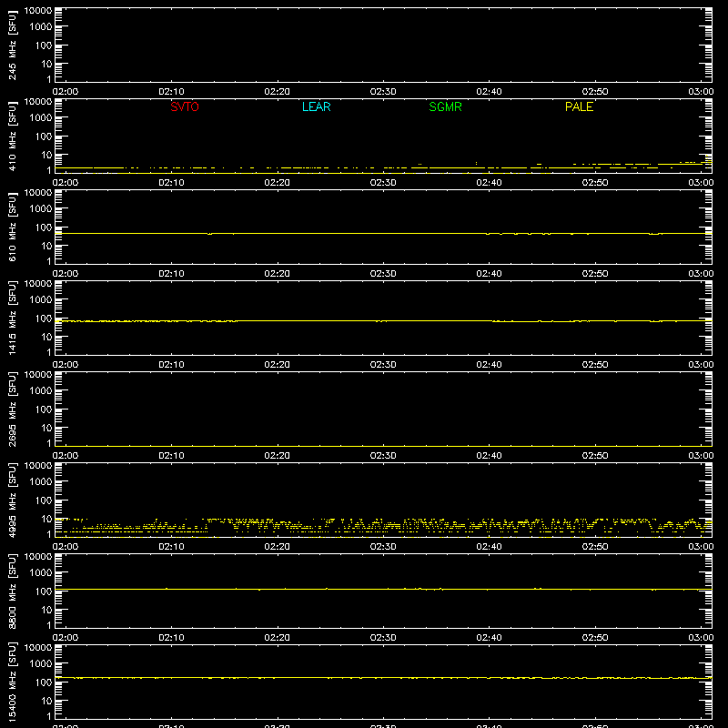Click 02:00 tick below the 1415 MHz panel

[66, 365]
